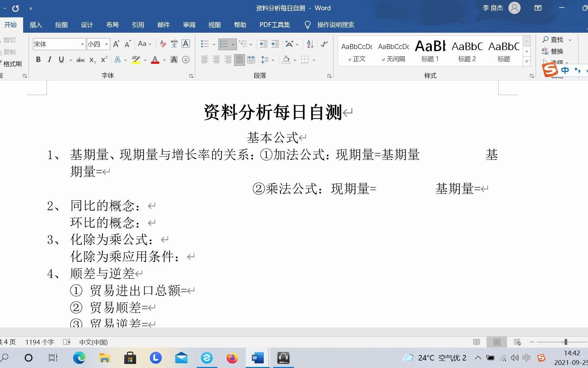The width and height of the screenshot is (588, 368).
Task: Clear all formatting with eraser icon
Action: (163, 44)
